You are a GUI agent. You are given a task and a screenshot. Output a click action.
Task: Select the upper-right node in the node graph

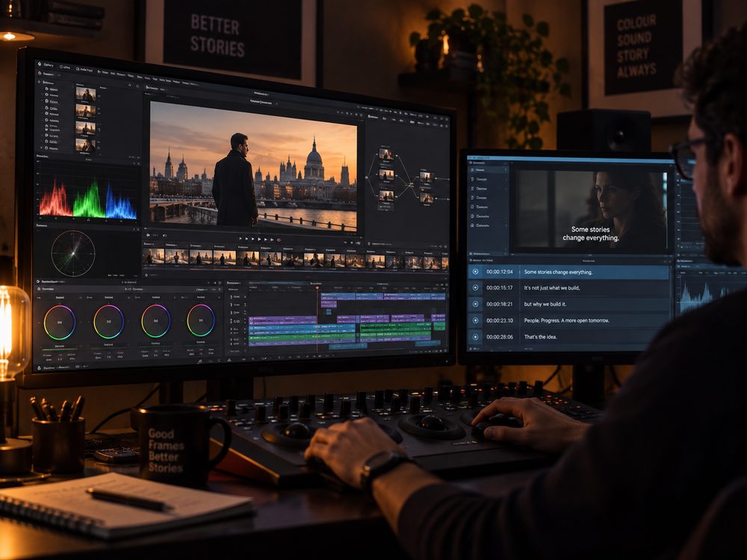click(426, 178)
